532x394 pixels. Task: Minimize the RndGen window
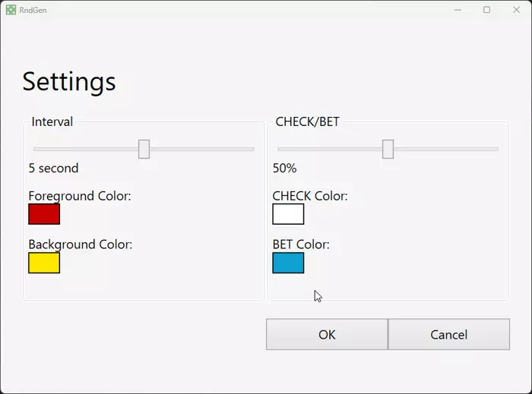coord(458,10)
